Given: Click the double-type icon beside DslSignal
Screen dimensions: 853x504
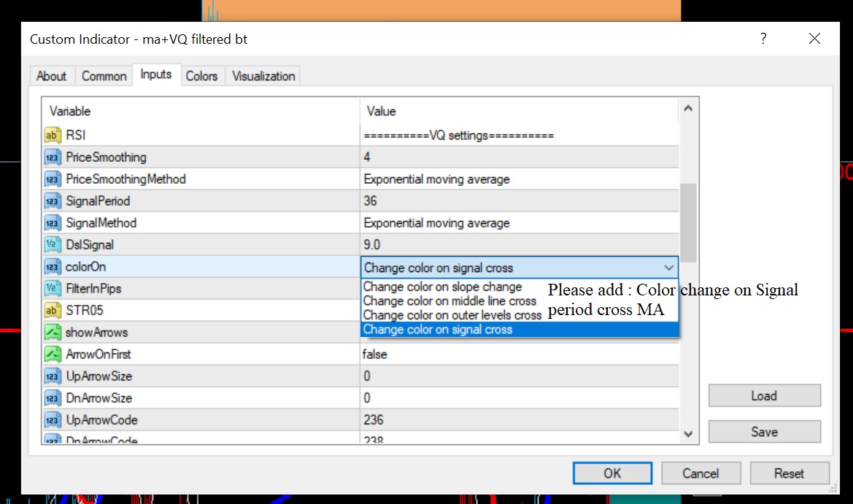Looking at the screenshot, I should (53, 244).
